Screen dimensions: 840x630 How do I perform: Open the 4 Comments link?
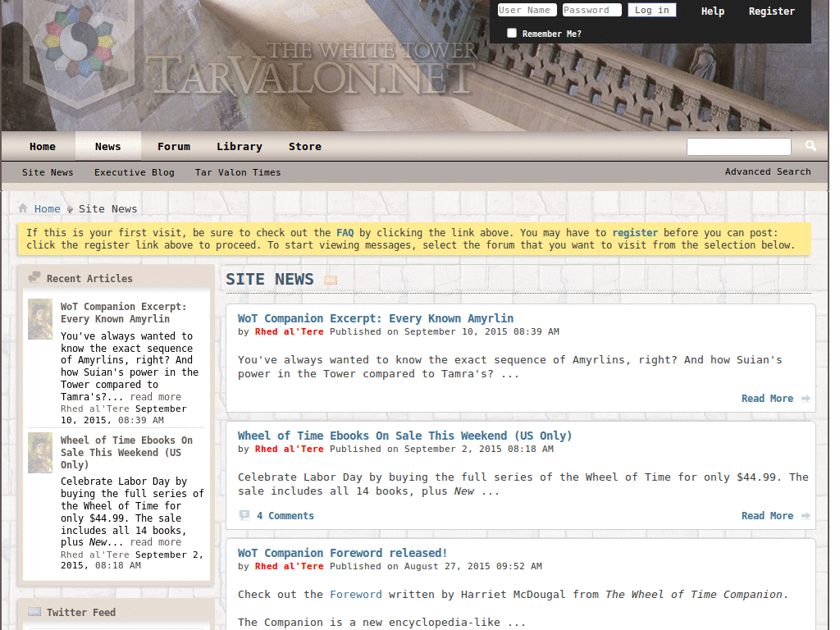(285, 516)
